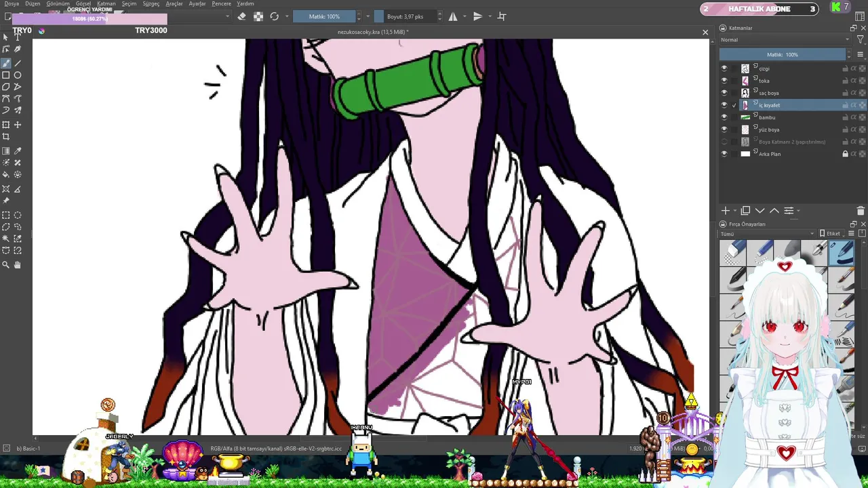Adjust the toolbar Matlık opacity slider
Image resolution: width=868 pixels, height=488 pixels.
pos(325,16)
